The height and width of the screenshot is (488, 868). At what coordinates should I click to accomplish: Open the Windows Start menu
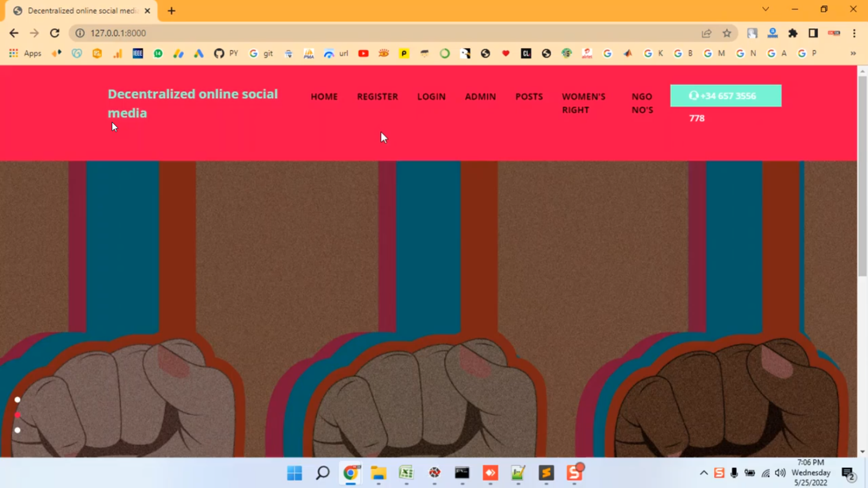tap(295, 473)
